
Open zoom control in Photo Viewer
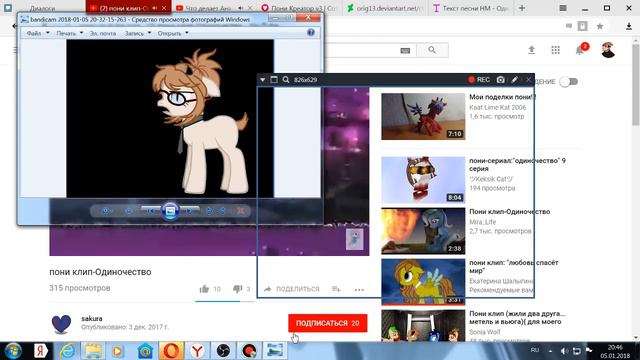[106, 211]
